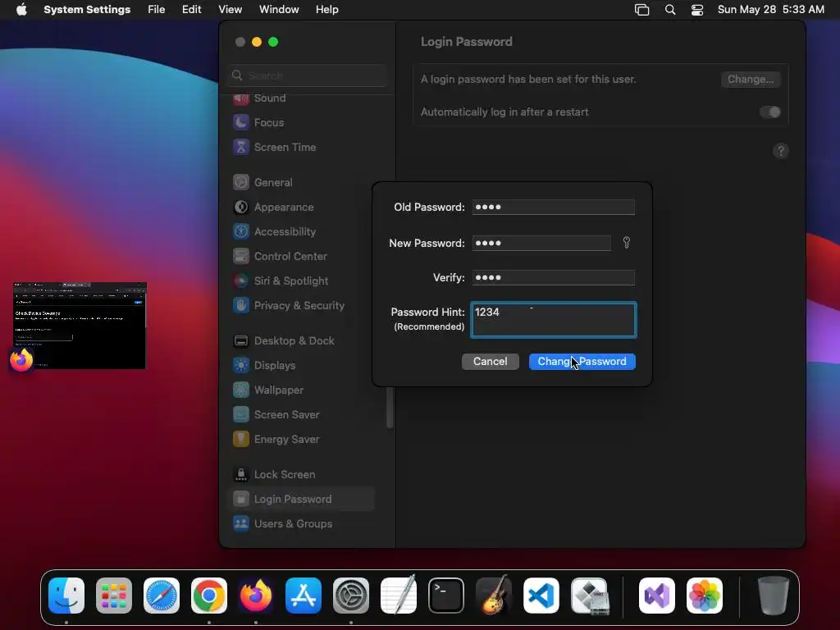Open Control Center icon
This screenshot has height=630, width=840.
(x=241, y=256)
